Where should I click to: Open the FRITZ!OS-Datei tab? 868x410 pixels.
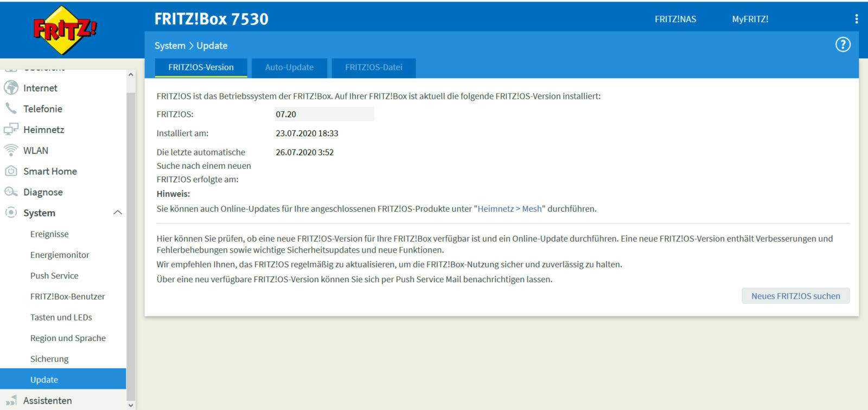373,67
